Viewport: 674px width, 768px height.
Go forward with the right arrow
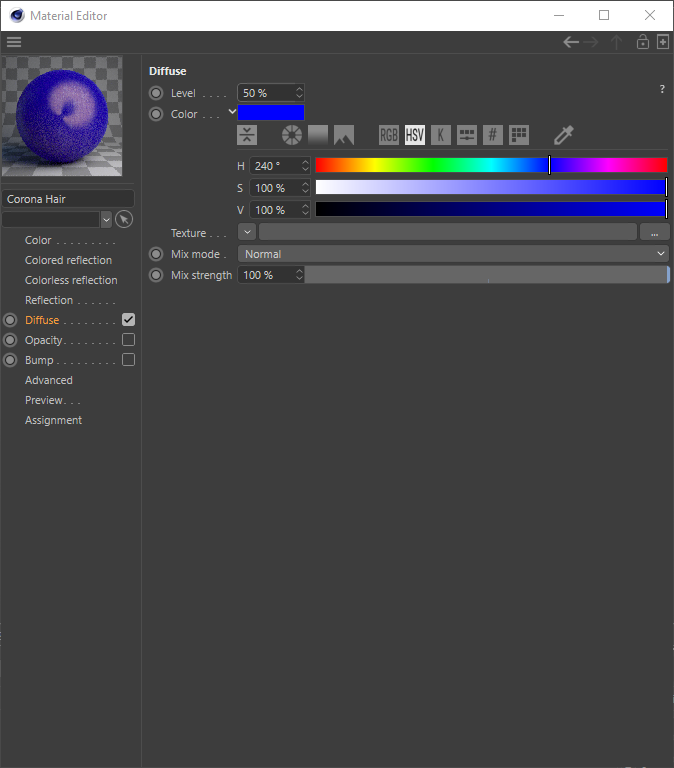click(x=591, y=42)
